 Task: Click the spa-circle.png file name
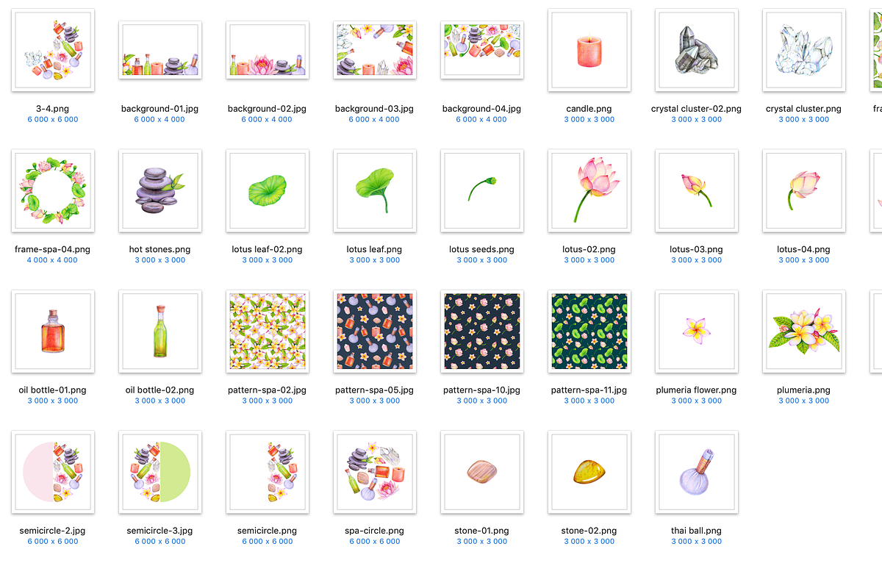pos(374,531)
